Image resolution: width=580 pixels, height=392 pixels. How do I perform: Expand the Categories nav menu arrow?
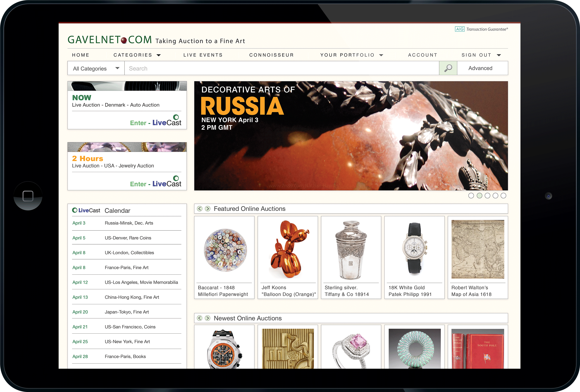[159, 55]
